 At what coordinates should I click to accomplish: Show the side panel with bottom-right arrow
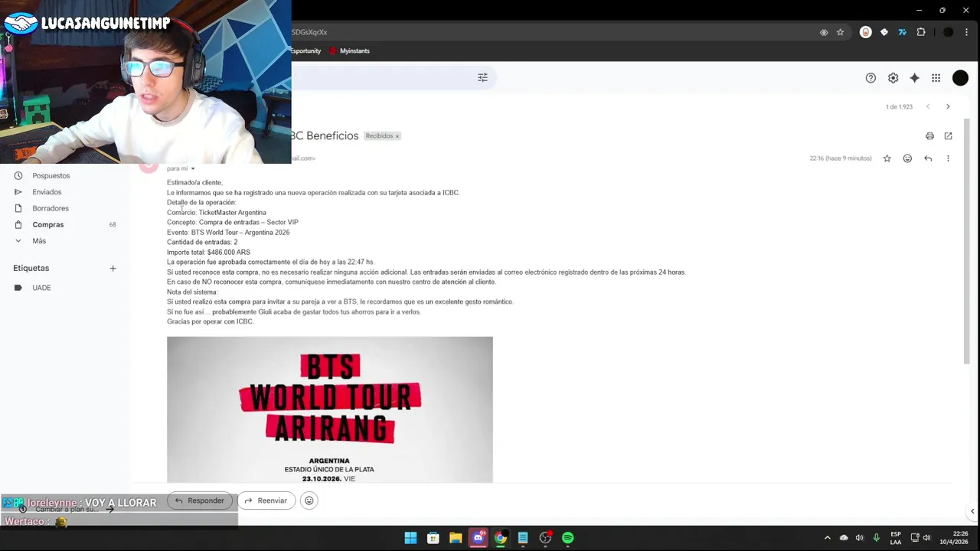point(972,511)
